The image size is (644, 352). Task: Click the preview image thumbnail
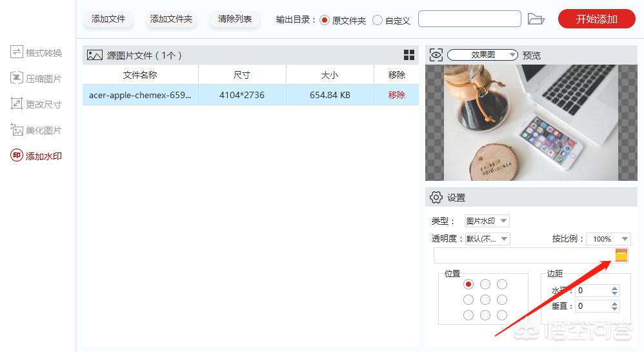point(531,123)
